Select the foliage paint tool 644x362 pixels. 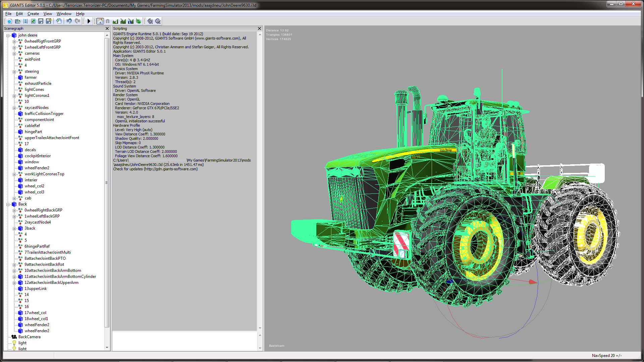tap(139, 21)
